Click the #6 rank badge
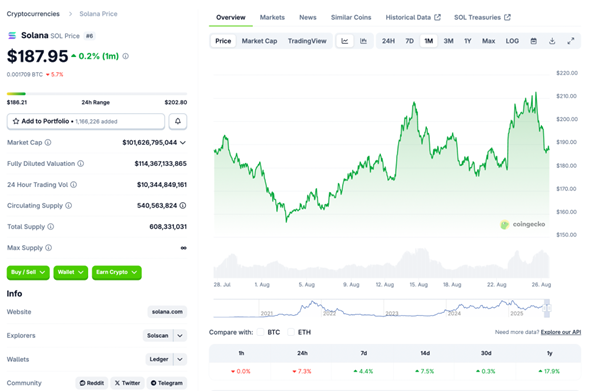This screenshot has width=602, height=391. click(x=89, y=36)
